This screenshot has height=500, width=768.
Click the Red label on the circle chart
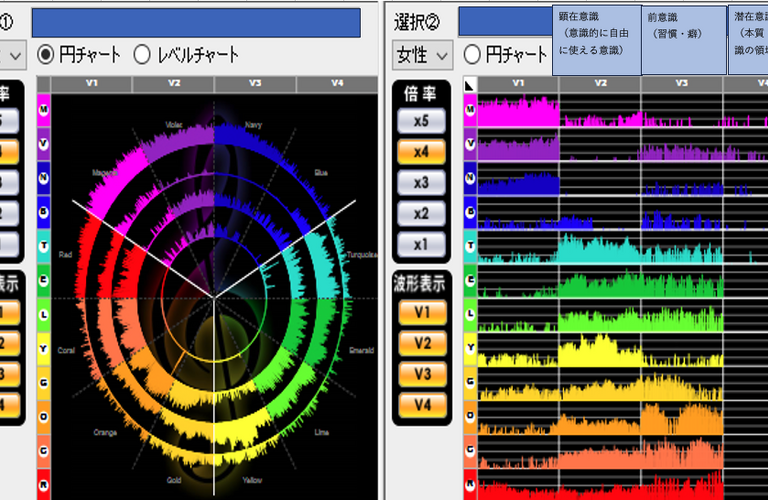pyautogui.click(x=65, y=255)
